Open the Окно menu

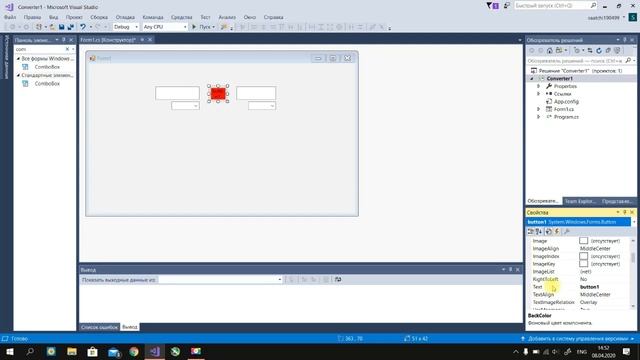tap(250, 17)
